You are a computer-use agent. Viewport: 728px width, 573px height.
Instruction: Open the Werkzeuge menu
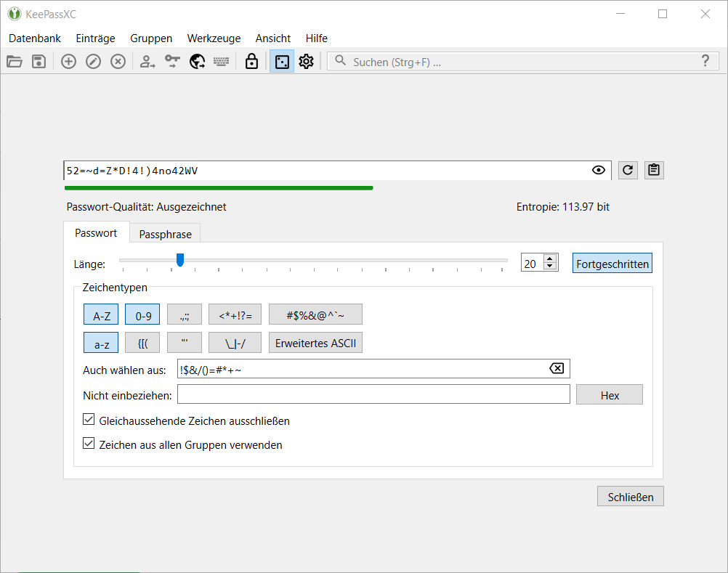pyautogui.click(x=214, y=38)
